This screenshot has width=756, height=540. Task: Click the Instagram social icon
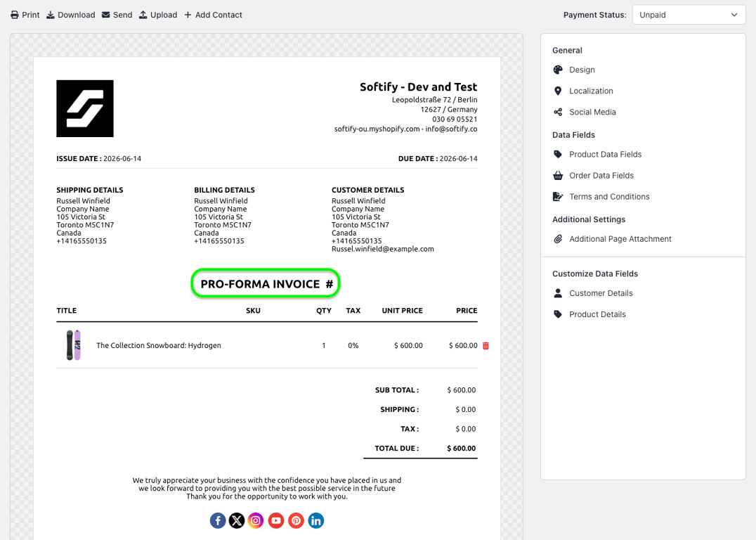click(256, 520)
